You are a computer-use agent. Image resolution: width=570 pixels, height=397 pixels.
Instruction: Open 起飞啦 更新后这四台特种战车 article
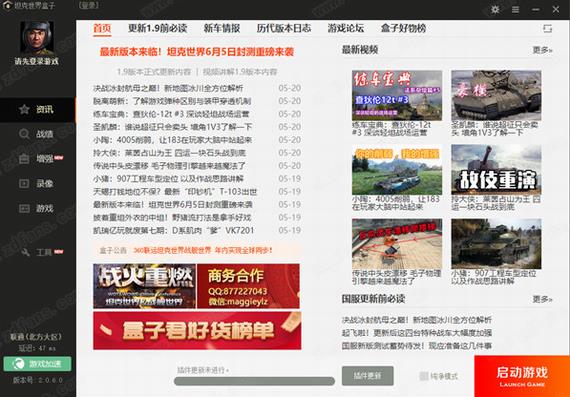pyautogui.click(x=417, y=333)
